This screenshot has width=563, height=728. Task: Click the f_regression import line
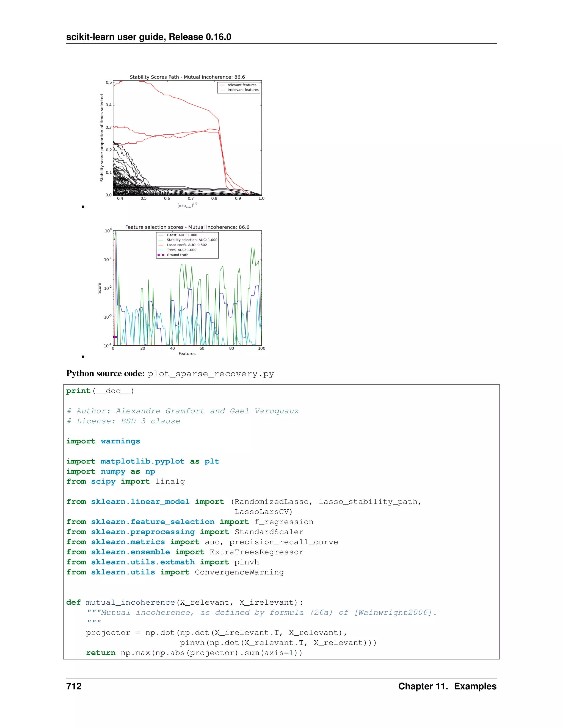[x=190, y=522]
